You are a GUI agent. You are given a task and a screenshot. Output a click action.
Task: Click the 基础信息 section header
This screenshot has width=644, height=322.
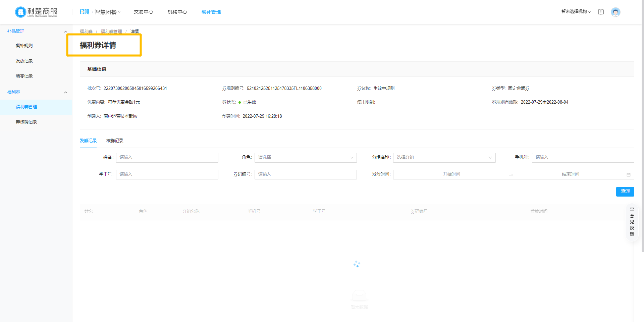point(97,69)
